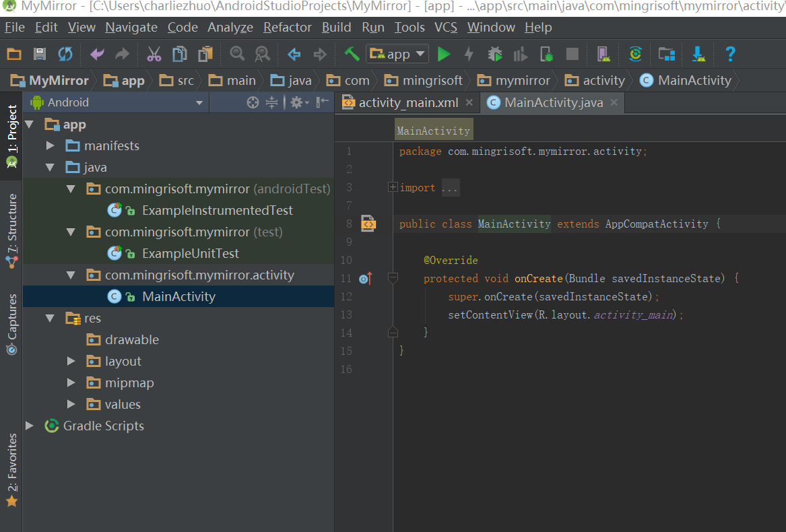Screen dimensions: 786x532
Task: Close the activity_main.xml tab
Action: click(469, 102)
